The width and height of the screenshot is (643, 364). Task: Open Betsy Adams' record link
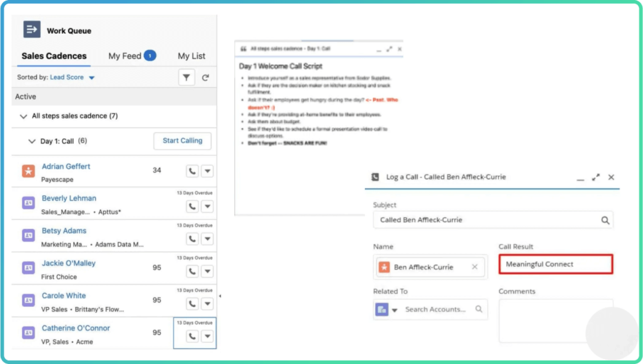click(64, 231)
